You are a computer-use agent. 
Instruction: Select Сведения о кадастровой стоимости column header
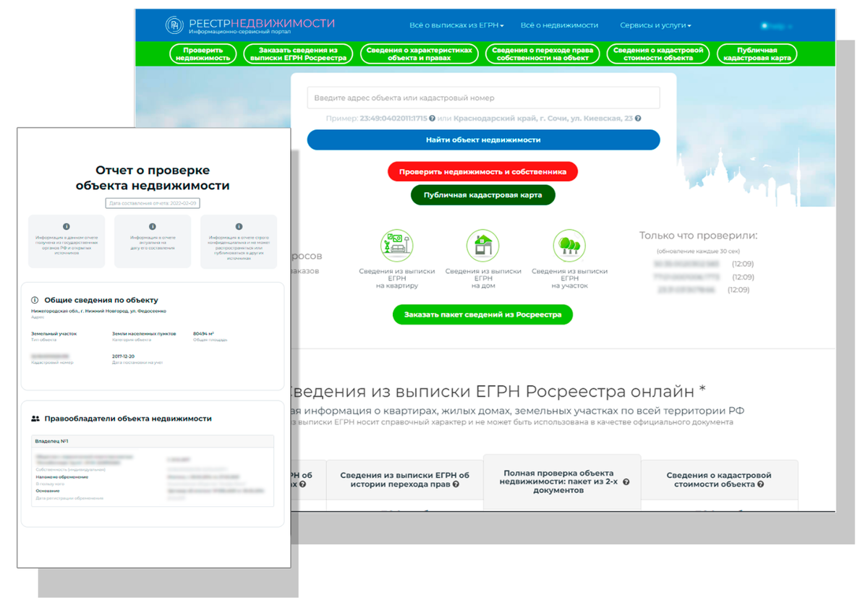(719, 479)
